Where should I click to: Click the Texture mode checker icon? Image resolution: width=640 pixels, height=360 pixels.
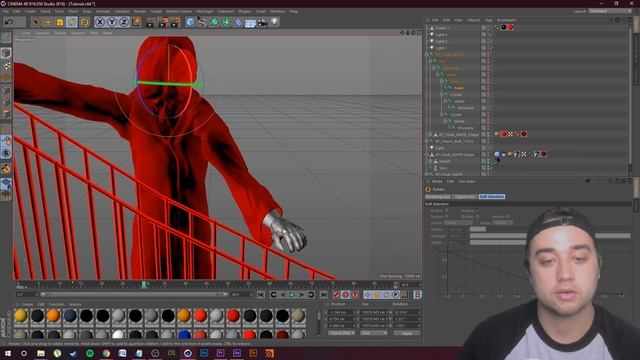click(7, 65)
